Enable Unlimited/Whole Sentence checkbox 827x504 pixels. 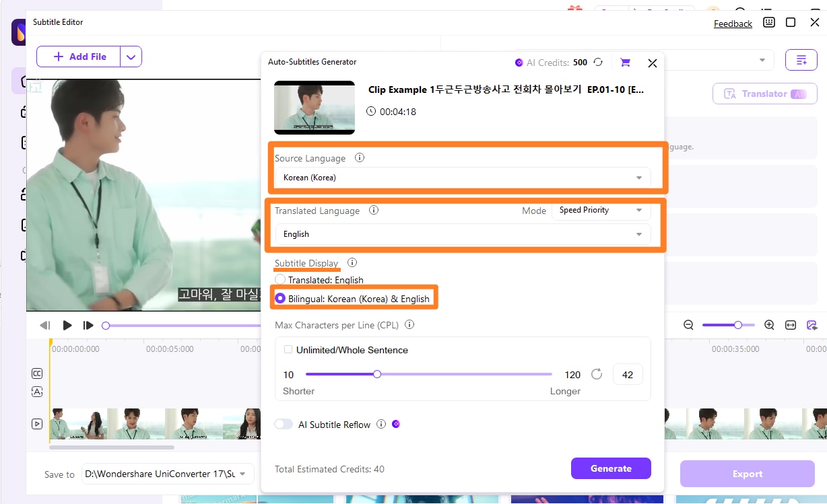tap(288, 349)
